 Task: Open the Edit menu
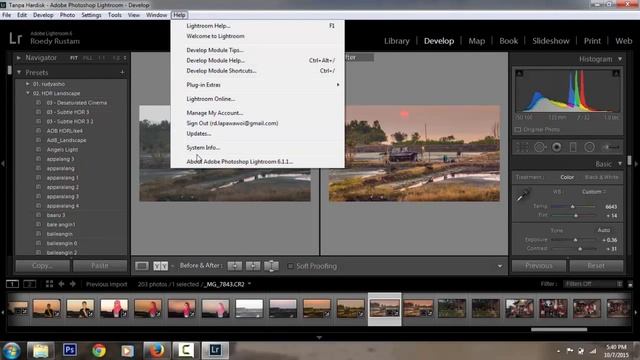[x=22, y=15]
